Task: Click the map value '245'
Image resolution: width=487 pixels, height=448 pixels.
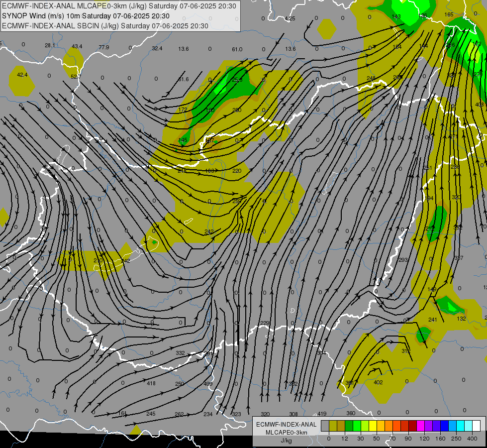Action: (x=151, y=414)
